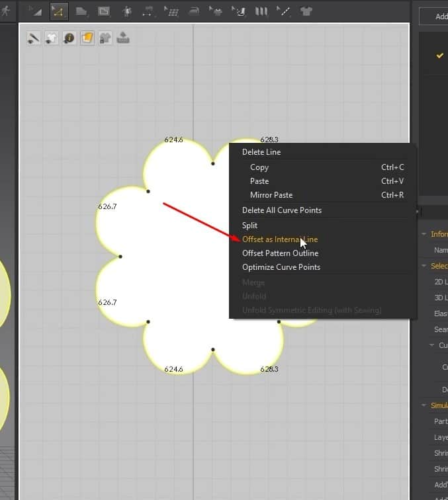Choose Mirror Paste in context menu

tap(271, 195)
